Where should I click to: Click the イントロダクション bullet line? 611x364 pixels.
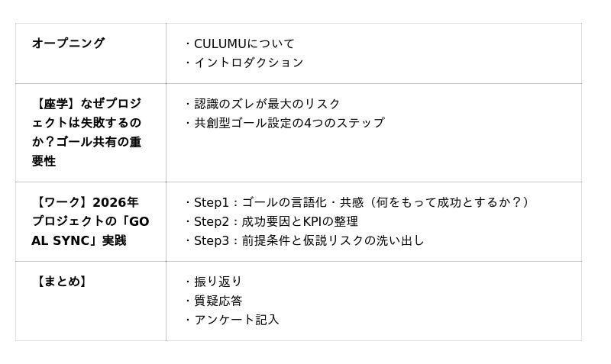[x=248, y=63]
